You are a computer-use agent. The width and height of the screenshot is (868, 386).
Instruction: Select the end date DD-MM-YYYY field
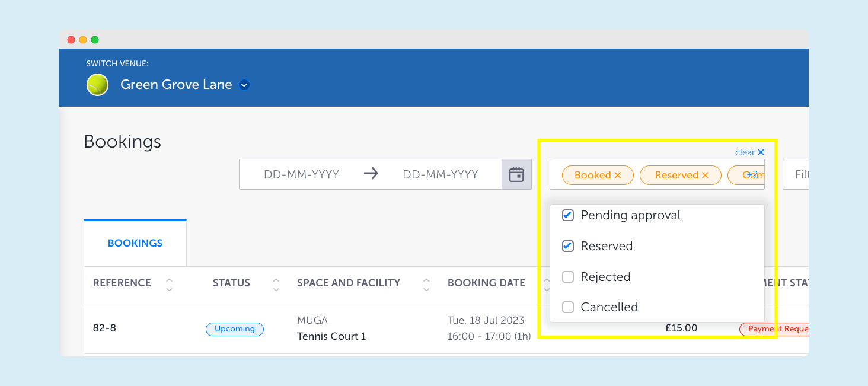pos(440,174)
